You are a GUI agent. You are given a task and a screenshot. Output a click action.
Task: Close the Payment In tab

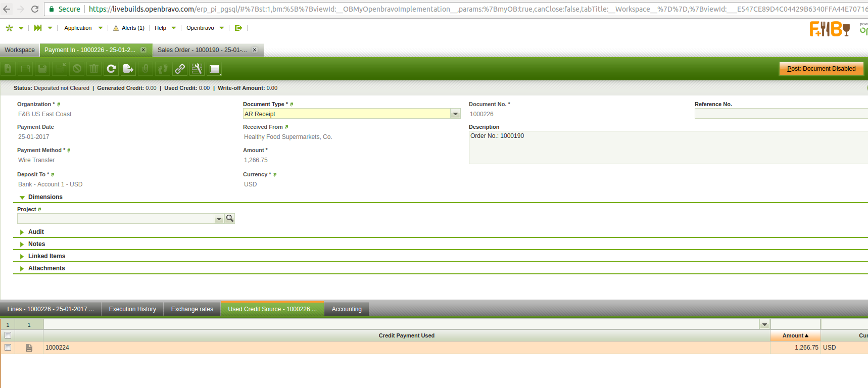[x=143, y=50]
